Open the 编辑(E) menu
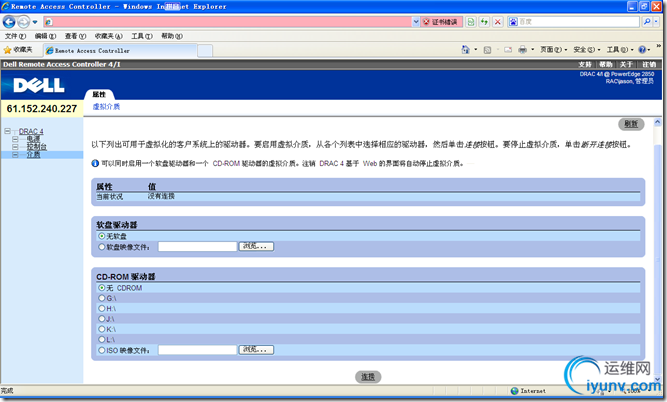 (x=45, y=36)
